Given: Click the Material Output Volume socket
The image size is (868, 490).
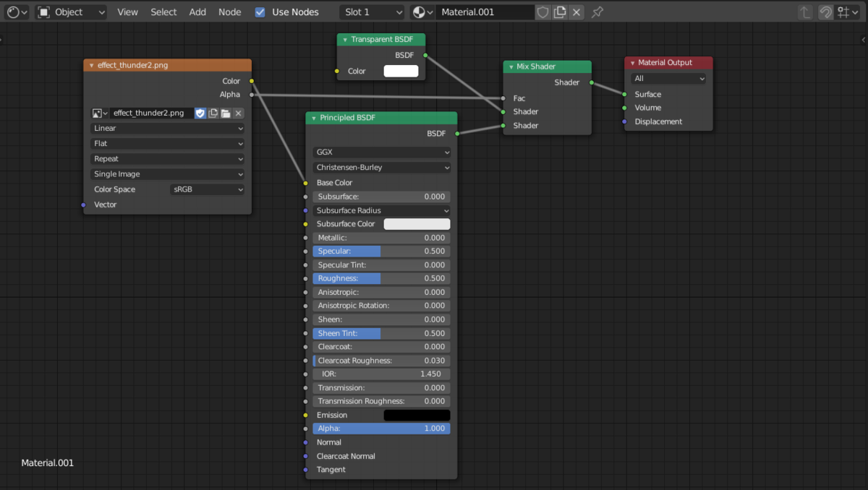Looking at the screenshot, I should coord(625,108).
